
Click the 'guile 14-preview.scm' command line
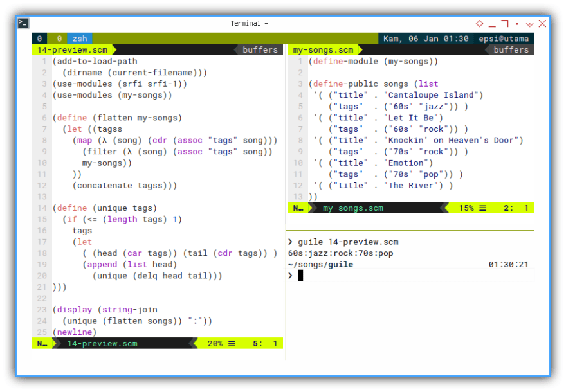348,242
